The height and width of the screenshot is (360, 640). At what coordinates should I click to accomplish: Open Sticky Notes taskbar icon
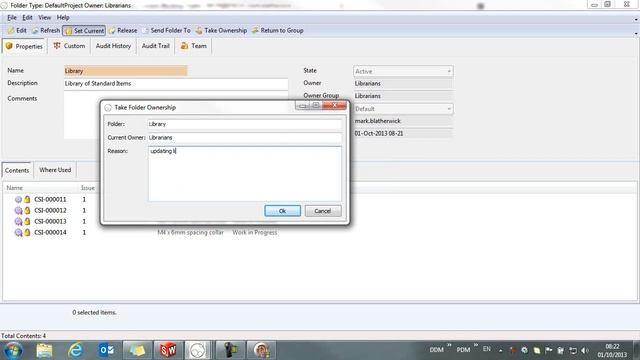click(x=137, y=350)
